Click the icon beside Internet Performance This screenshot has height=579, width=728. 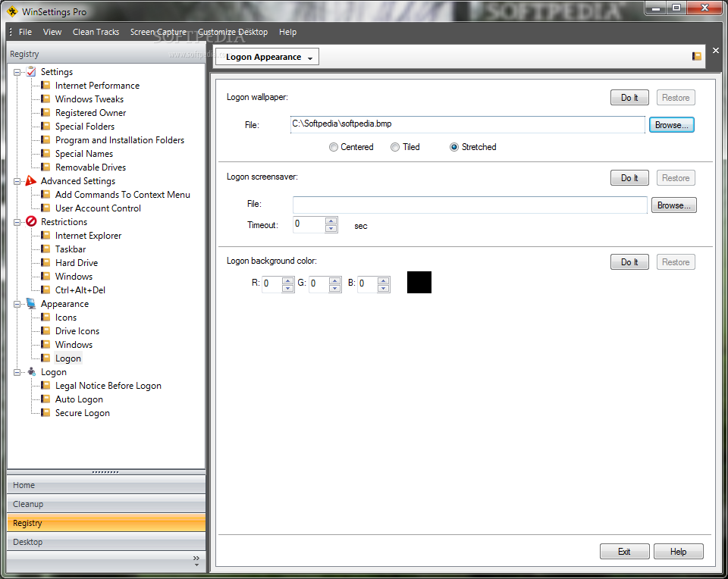tap(45, 85)
